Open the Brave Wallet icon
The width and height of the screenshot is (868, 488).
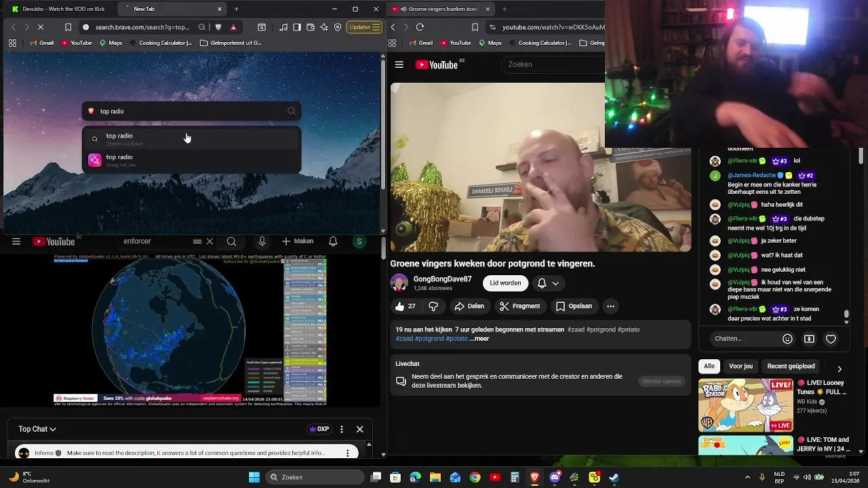click(x=311, y=27)
